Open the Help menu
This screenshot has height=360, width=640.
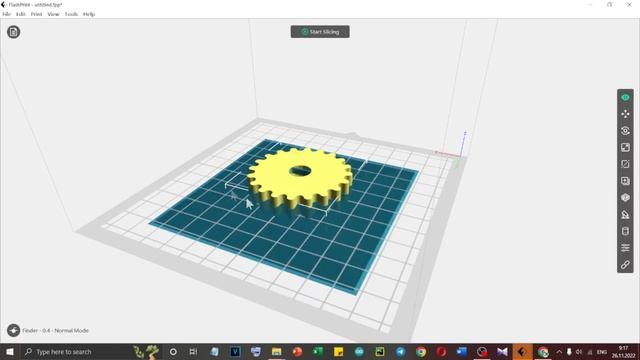tap(89, 14)
